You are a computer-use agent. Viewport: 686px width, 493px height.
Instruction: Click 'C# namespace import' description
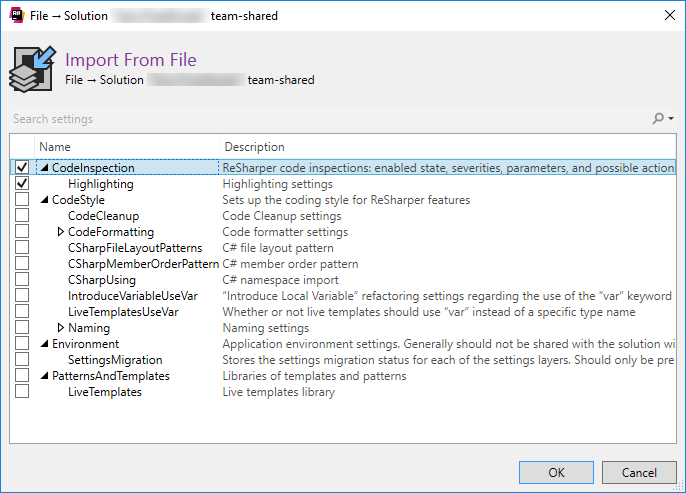(280, 280)
